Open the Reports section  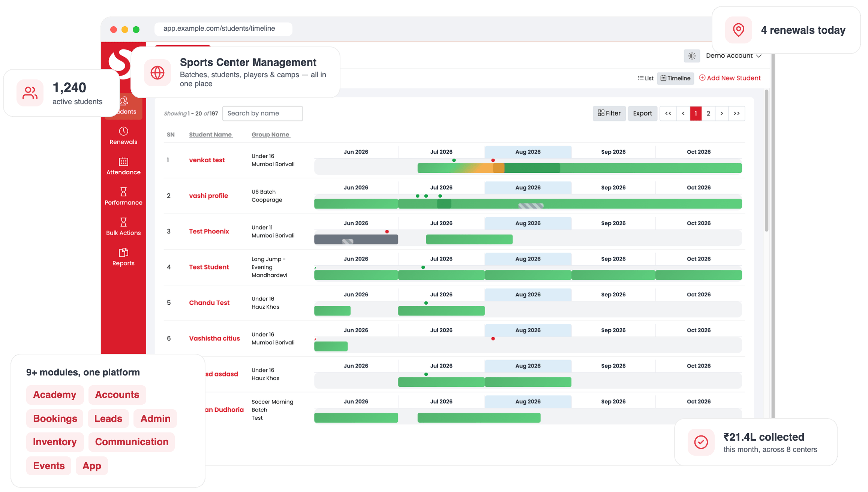123,257
